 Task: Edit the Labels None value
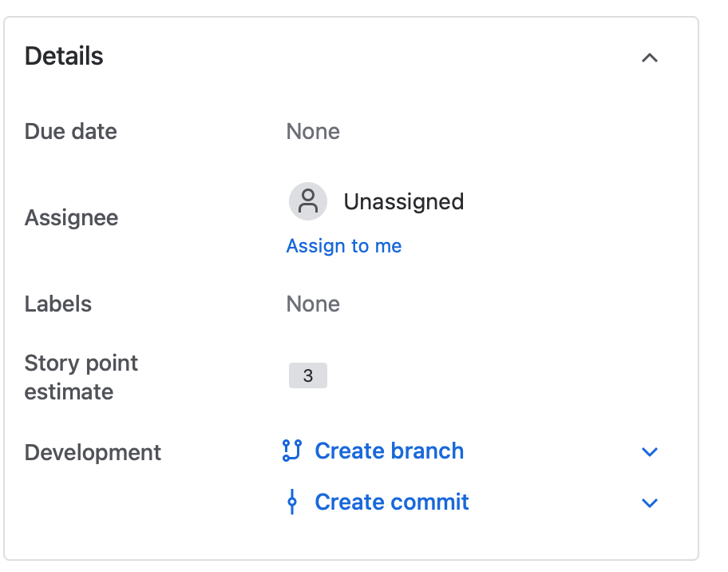pyautogui.click(x=313, y=304)
